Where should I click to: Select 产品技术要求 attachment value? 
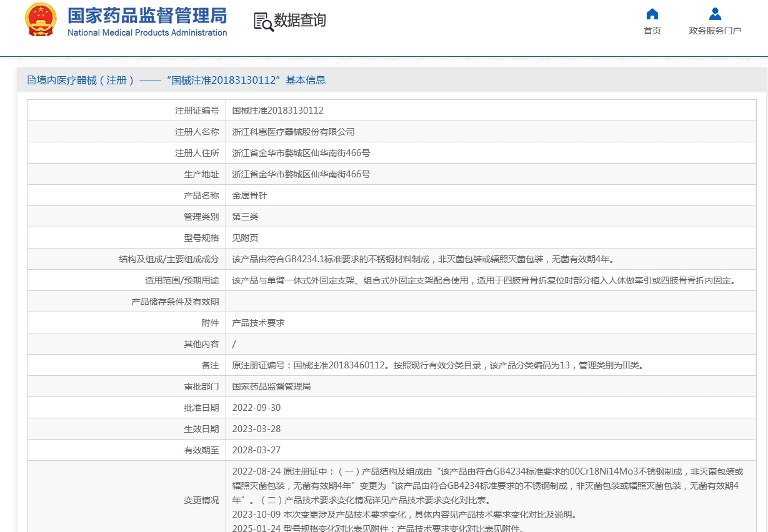tap(258, 323)
